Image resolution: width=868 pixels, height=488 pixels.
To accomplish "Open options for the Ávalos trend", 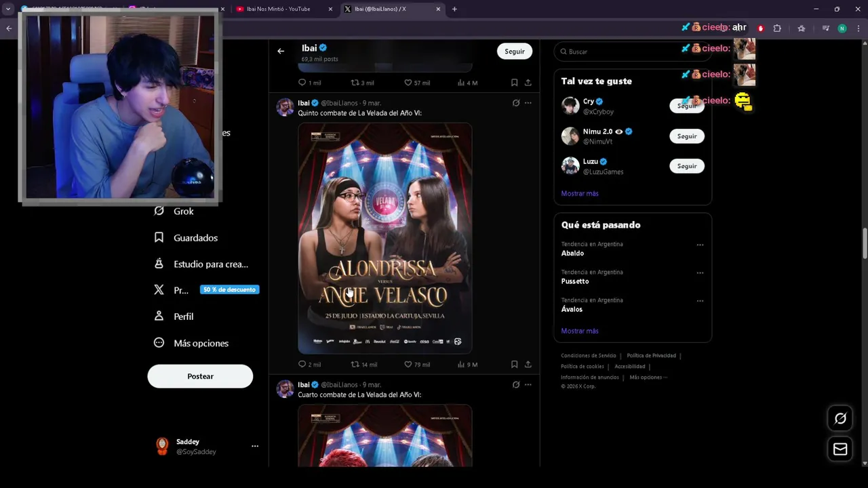I will click(x=700, y=301).
